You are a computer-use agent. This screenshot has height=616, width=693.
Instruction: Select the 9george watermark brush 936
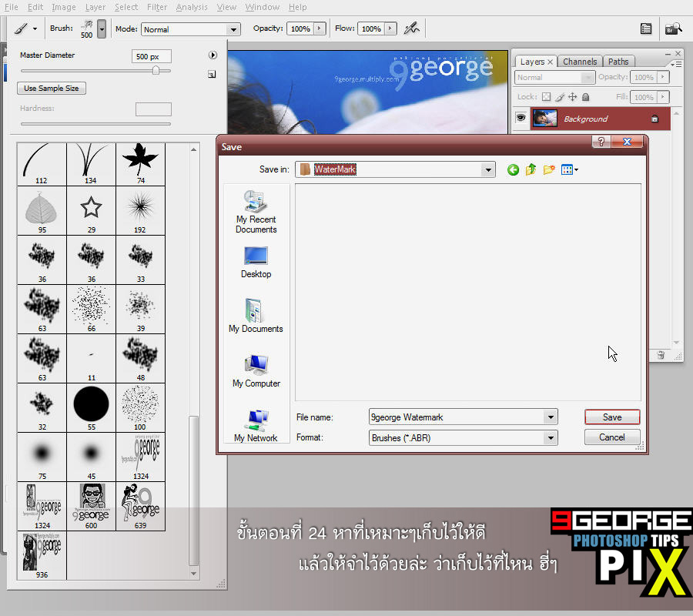[x=42, y=555]
